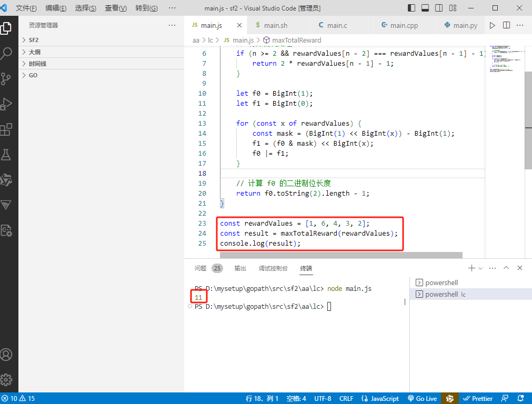The height and width of the screenshot is (404, 532).
Task: Open notifications bell in status bar
Action: coord(520,398)
